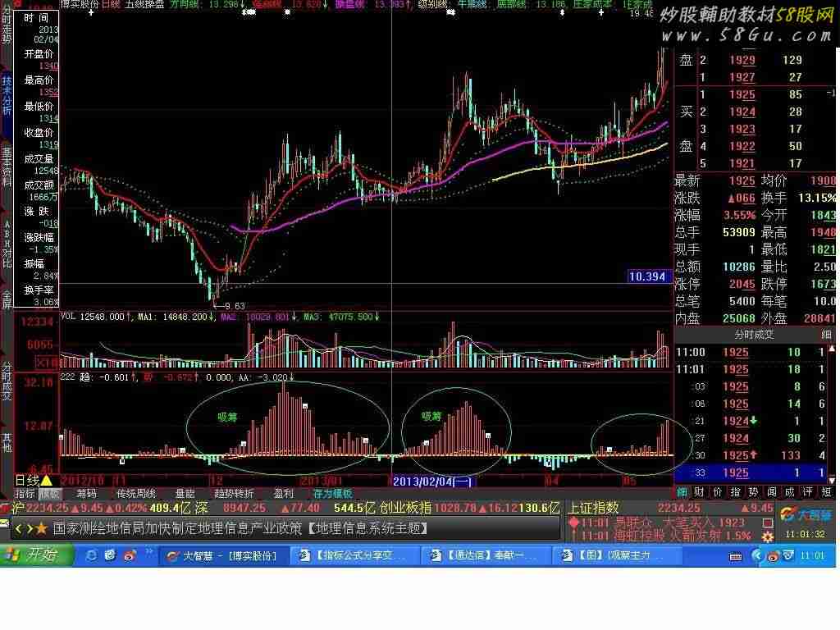840x630 pixels.
Task: Click the 换手 13.15% turnover value
Action: click(x=816, y=198)
